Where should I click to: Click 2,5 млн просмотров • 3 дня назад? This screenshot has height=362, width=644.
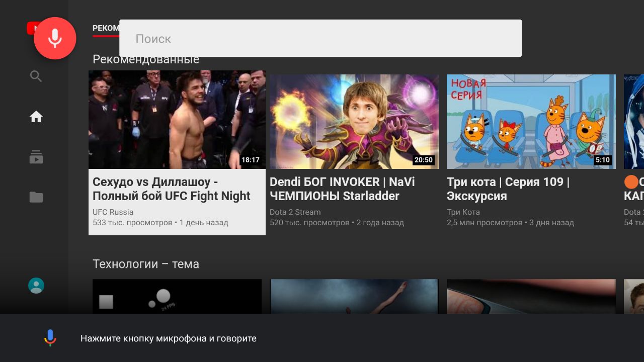(x=510, y=222)
